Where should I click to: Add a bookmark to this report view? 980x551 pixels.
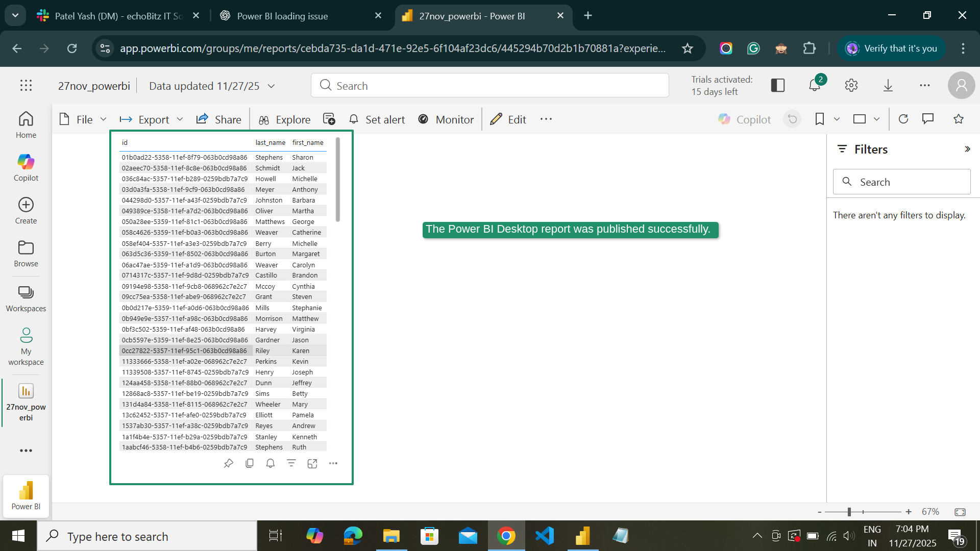[819, 119]
